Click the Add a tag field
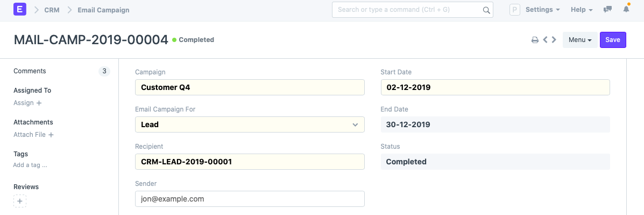The image size is (644, 215). [x=30, y=165]
